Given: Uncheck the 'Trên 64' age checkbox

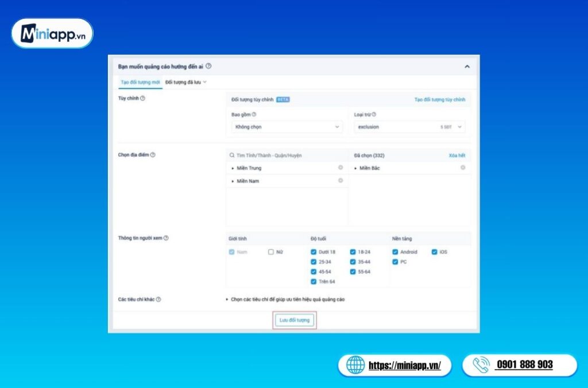Looking at the screenshot, I should [314, 282].
